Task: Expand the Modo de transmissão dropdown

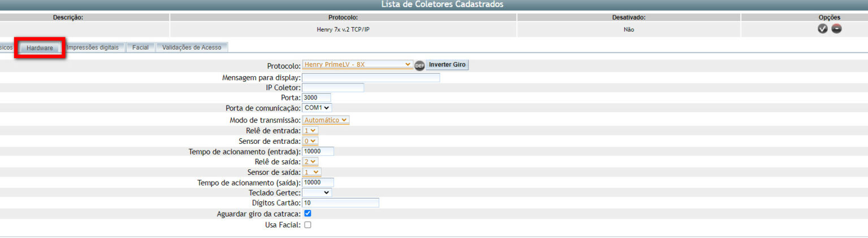Action: 326,120
